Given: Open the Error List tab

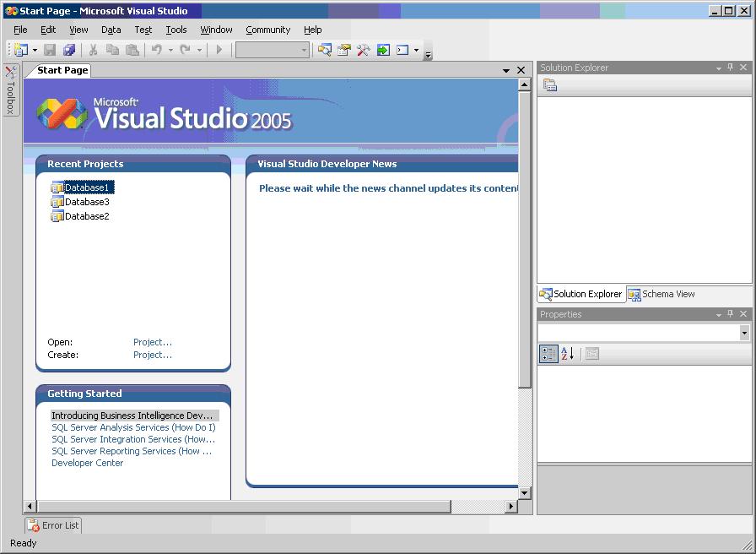Looking at the screenshot, I should click(53, 525).
